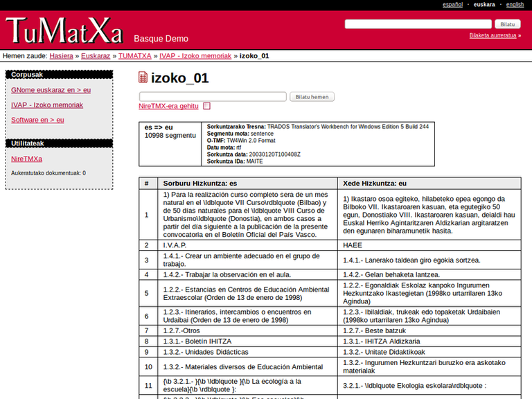Open the NireTMX-era gehitu link
532x399 pixels.
(168, 106)
